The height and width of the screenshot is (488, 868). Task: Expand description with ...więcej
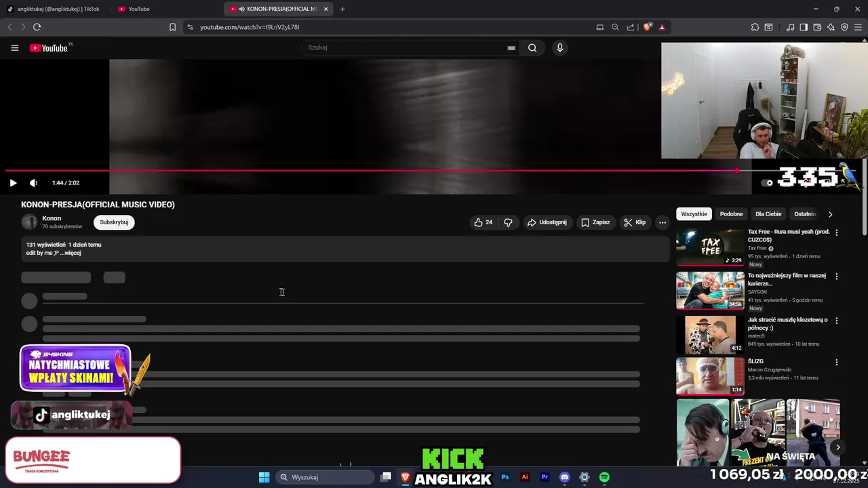tap(71, 253)
